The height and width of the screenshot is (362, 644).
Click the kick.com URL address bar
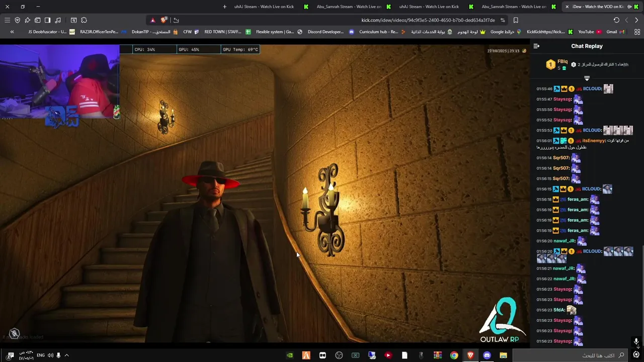point(428,20)
